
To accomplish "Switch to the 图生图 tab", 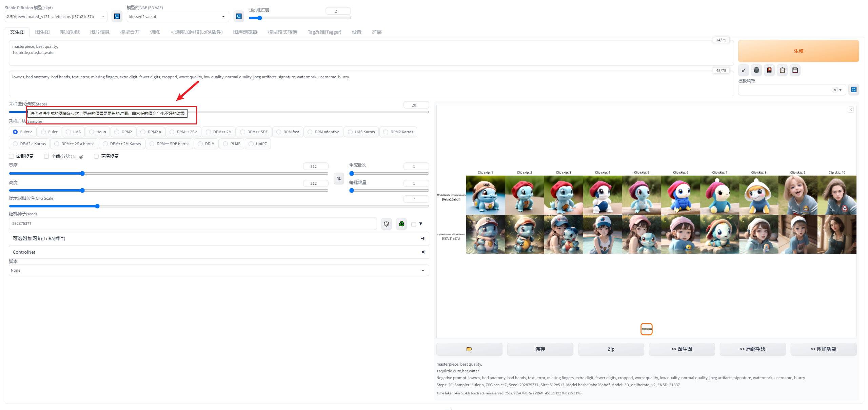I will tap(42, 32).
